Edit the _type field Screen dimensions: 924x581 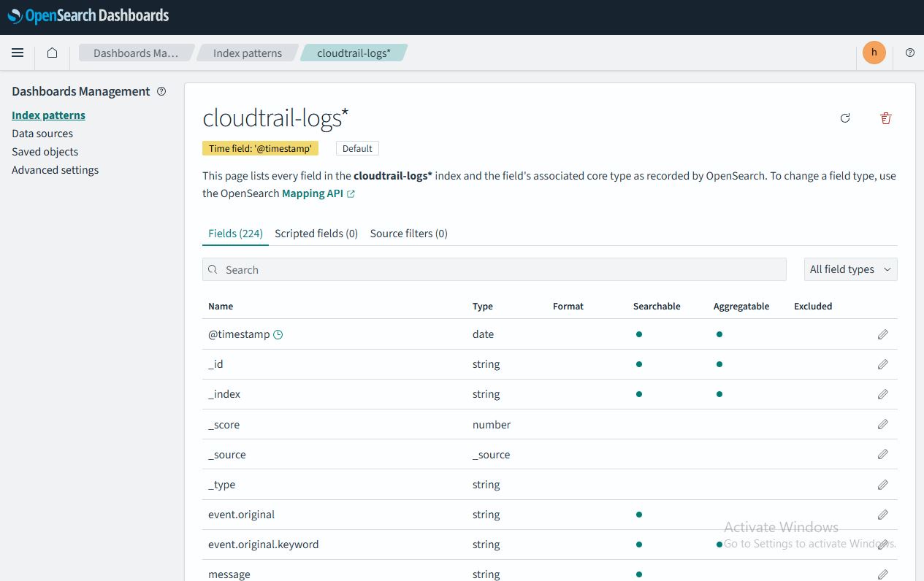(882, 485)
